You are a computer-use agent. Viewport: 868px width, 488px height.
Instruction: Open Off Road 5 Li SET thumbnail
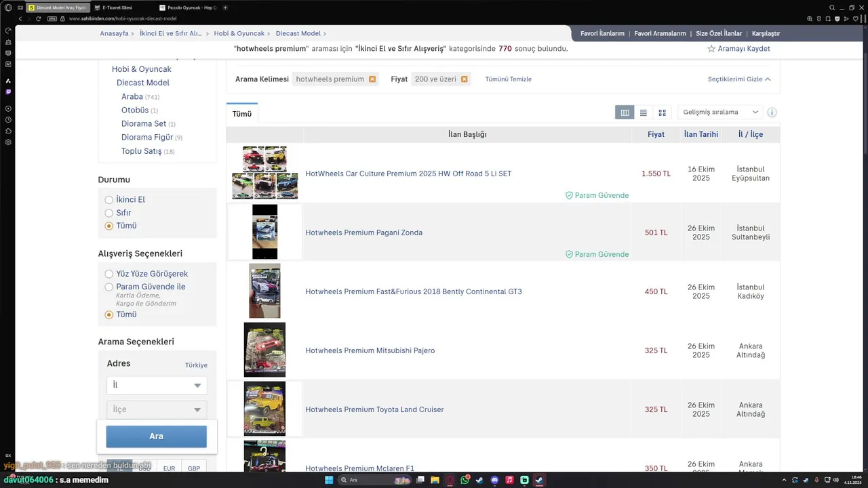[265, 173]
